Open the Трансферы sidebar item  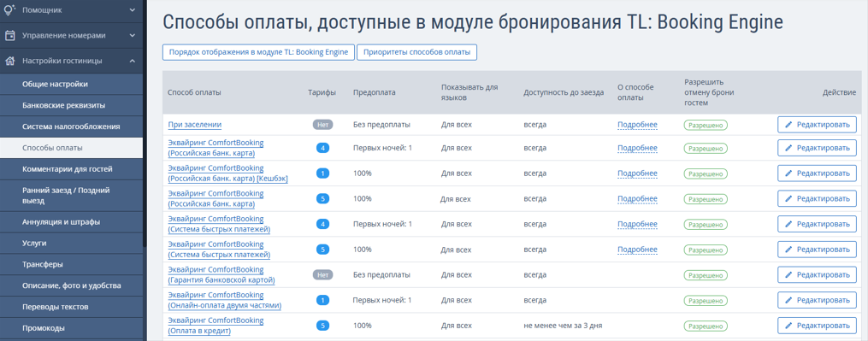71,264
